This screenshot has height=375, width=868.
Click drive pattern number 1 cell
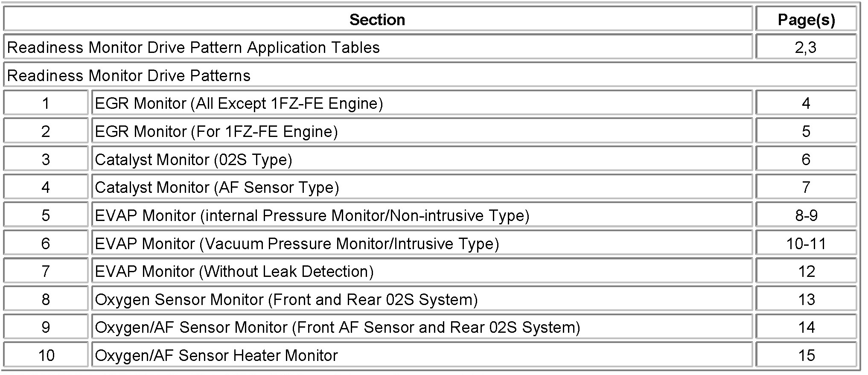[x=46, y=103]
